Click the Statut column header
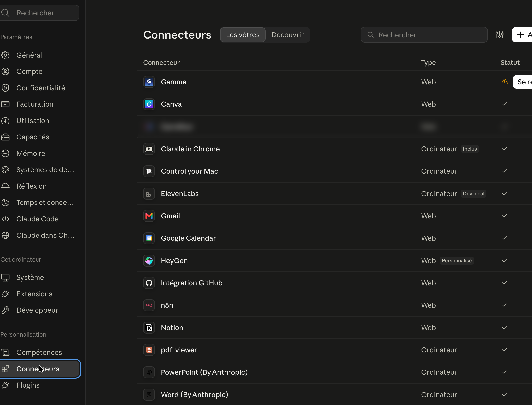532x405 pixels. click(x=510, y=63)
